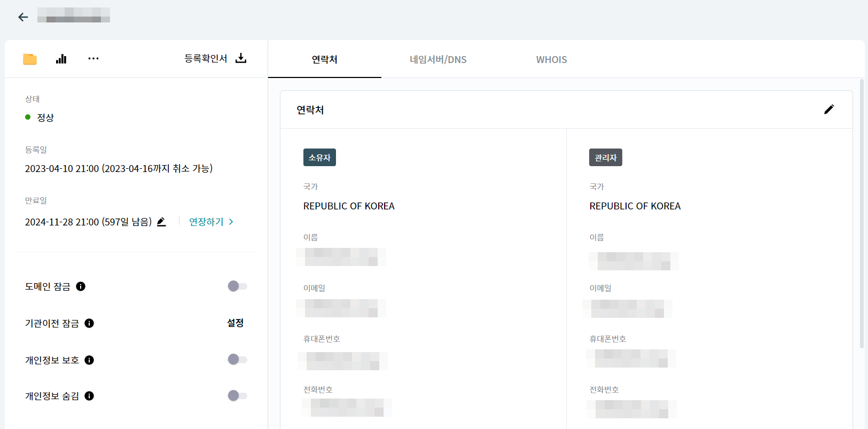Click the vertical scrollbar on the right
The image size is (868, 429).
(861, 214)
